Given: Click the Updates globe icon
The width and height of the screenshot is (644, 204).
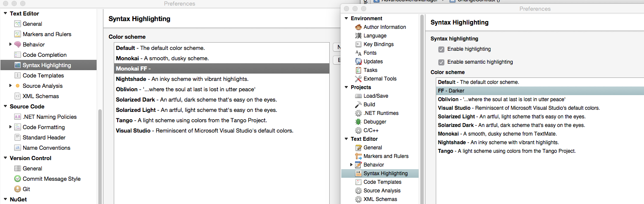Looking at the screenshot, I should [358, 62].
